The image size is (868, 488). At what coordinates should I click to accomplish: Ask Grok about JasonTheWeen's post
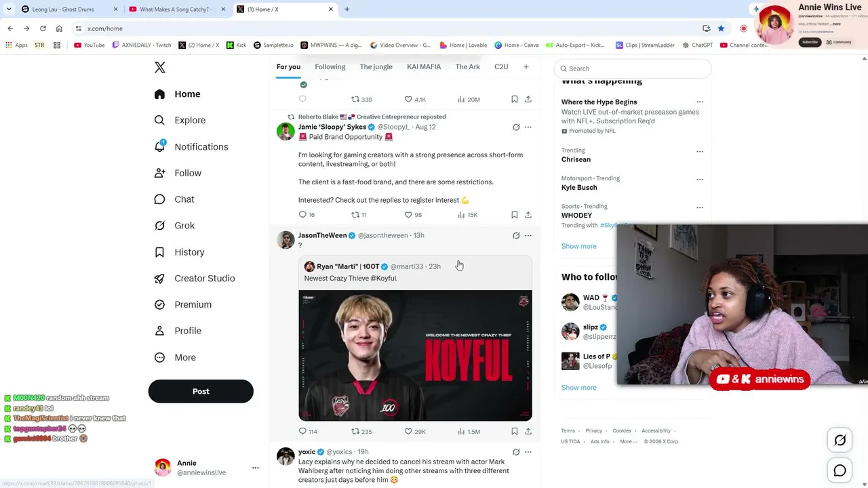516,235
